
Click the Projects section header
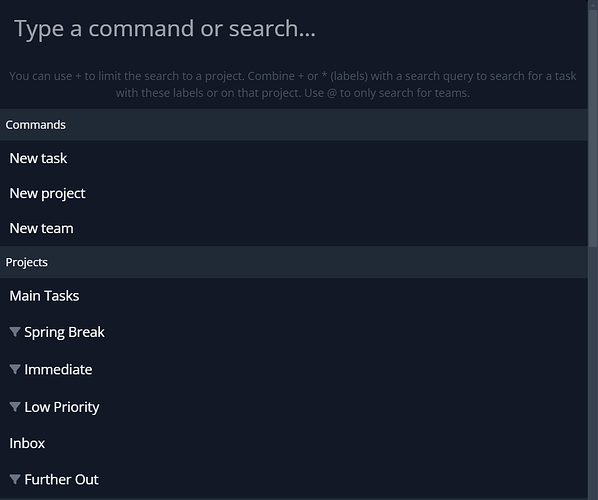tap(294, 262)
